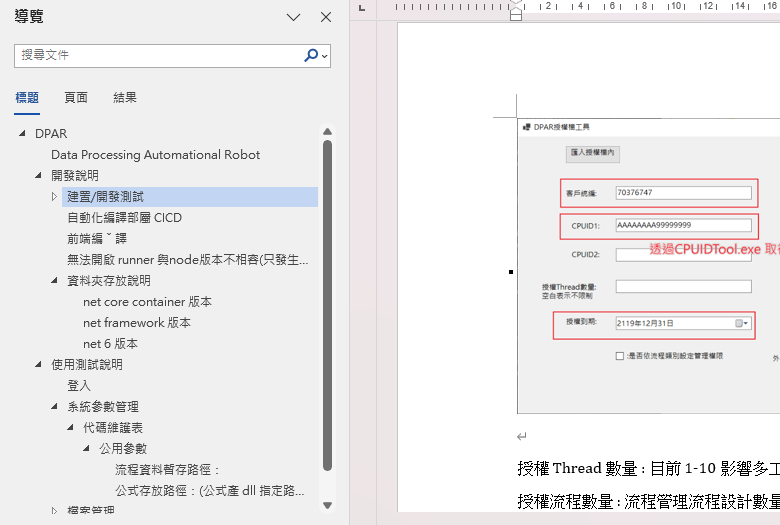Screen dimensions: 780x525
Task: Click scroll up arrow in navigation pane
Action: click(327, 131)
